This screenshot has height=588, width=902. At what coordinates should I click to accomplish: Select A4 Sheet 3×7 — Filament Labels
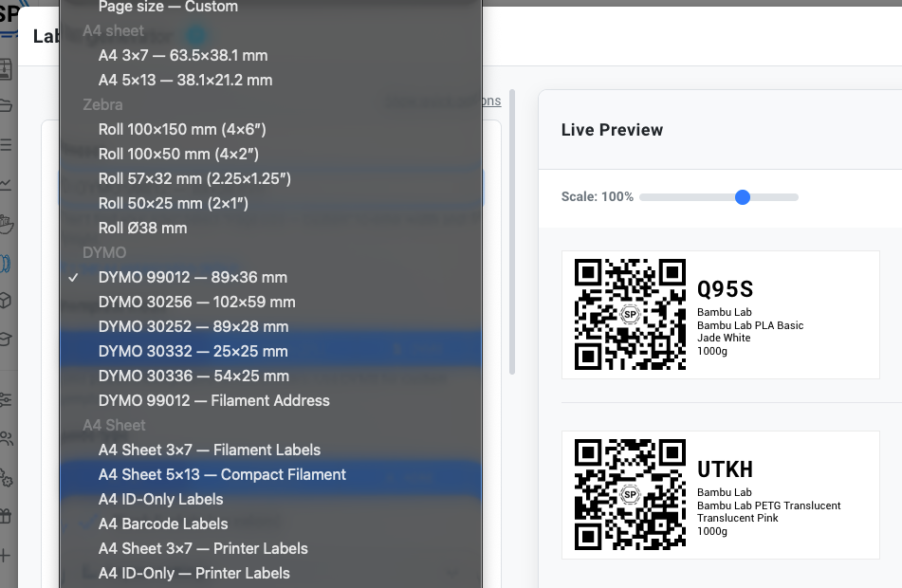(x=270, y=450)
